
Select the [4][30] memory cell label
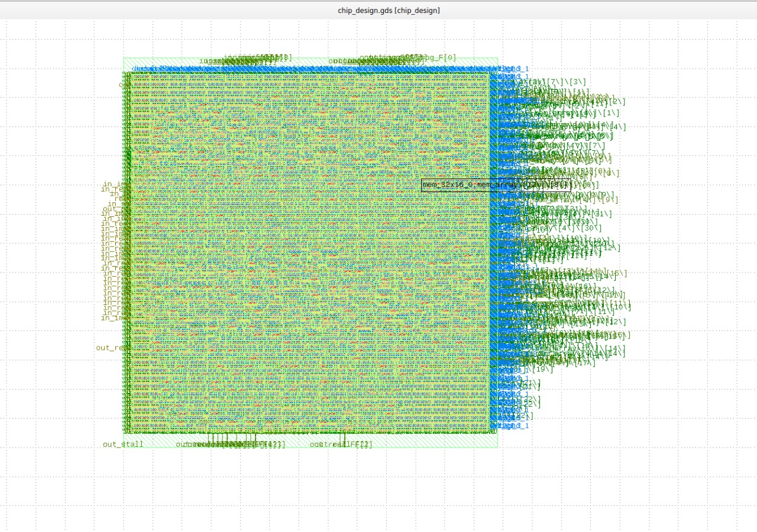(577, 228)
